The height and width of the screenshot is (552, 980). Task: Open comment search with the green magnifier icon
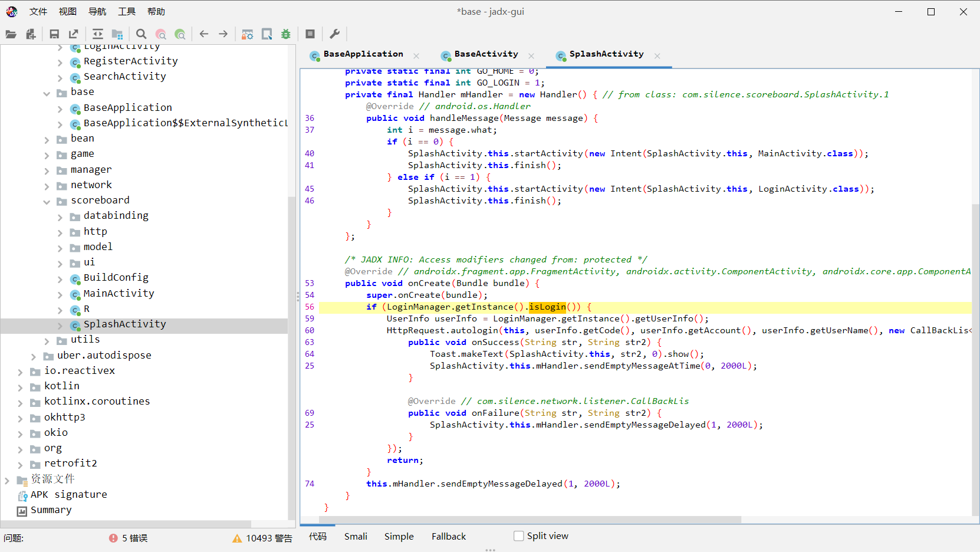pyautogui.click(x=180, y=34)
